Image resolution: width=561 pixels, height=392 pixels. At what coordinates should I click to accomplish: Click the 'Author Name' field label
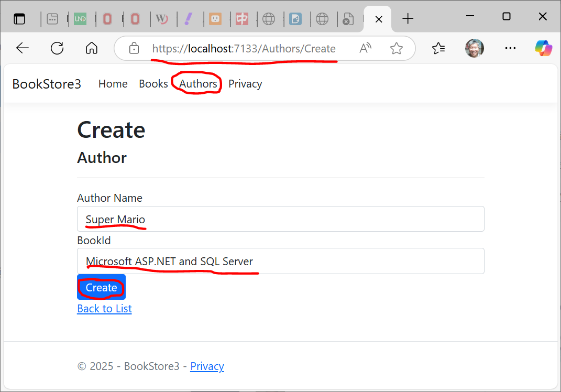pyautogui.click(x=109, y=198)
